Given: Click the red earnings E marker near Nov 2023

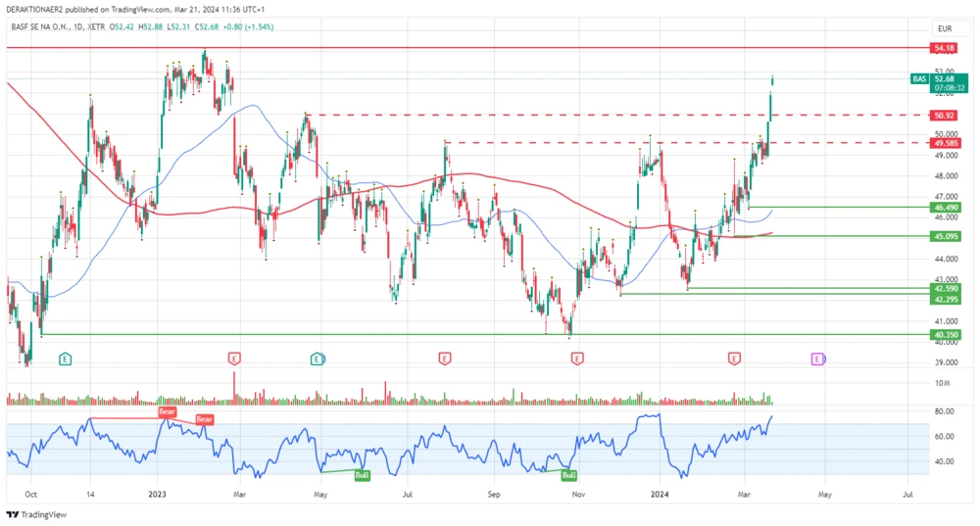Looking at the screenshot, I should tap(577, 359).
